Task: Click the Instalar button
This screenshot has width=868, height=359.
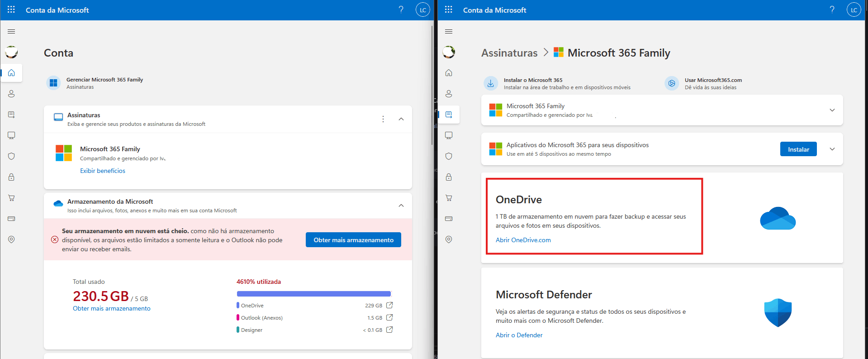Action: point(798,149)
